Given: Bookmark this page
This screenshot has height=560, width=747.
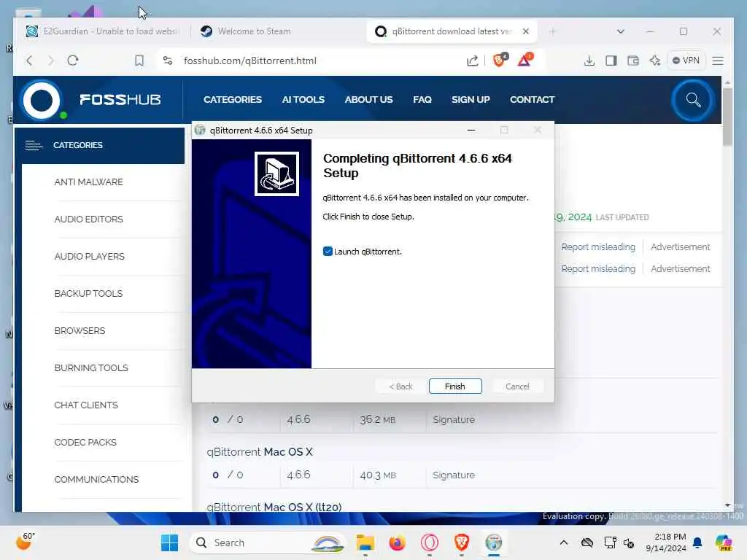Looking at the screenshot, I should tap(139, 61).
